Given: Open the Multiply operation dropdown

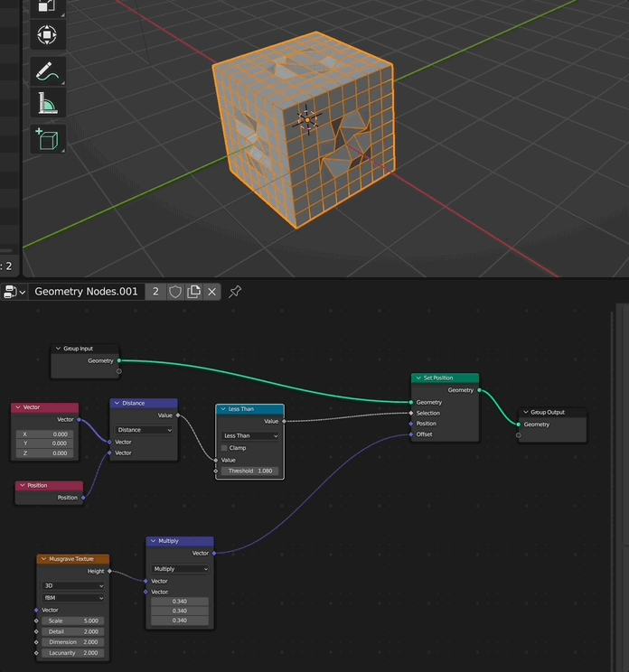Looking at the screenshot, I should (180, 569).
